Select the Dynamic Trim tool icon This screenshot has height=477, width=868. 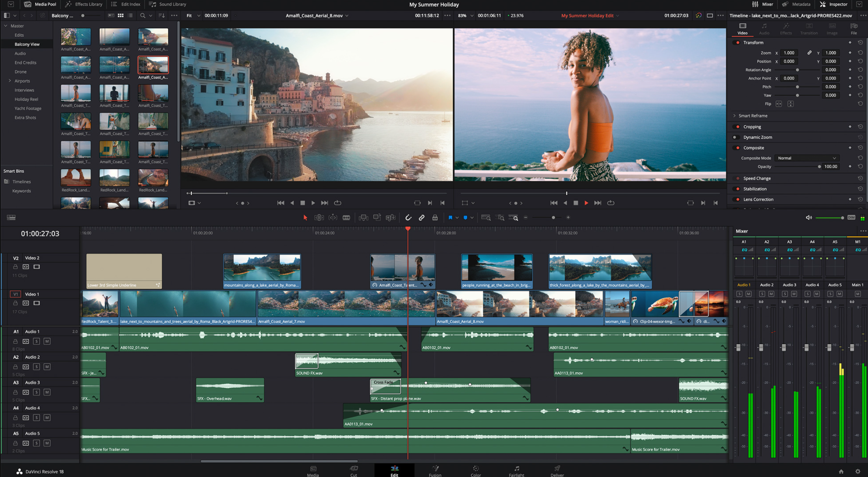pyautogui.click(x=333, y=217)
